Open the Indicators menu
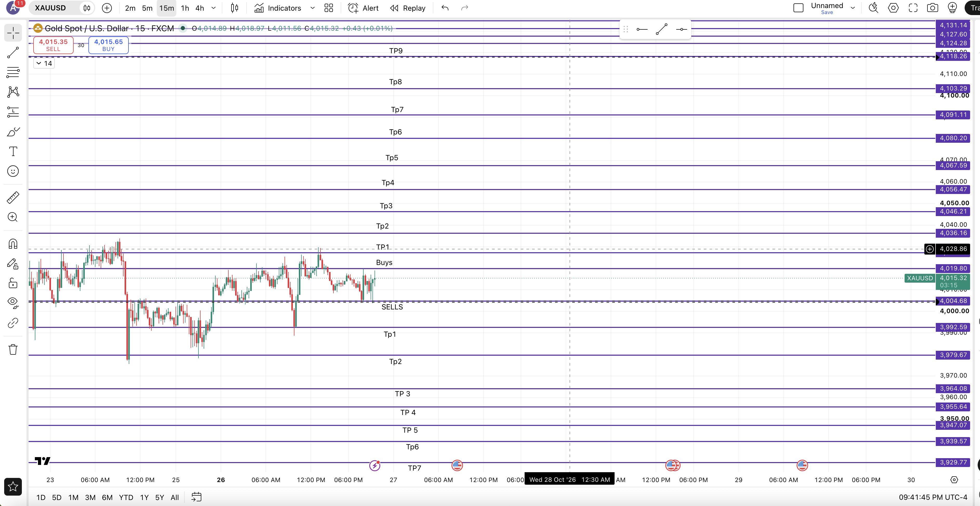980x506 pixels. pyautogui.click(x=278, y=8)
